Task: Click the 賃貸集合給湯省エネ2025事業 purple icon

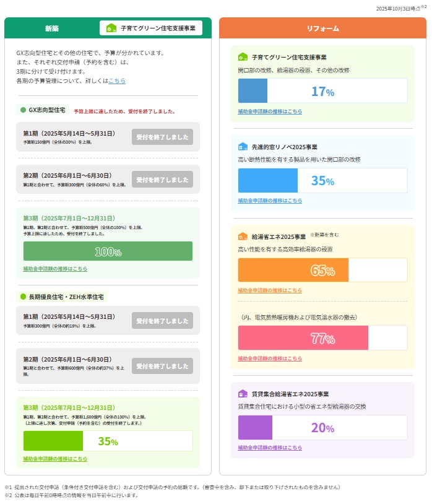Action: [x=243, y=394]
